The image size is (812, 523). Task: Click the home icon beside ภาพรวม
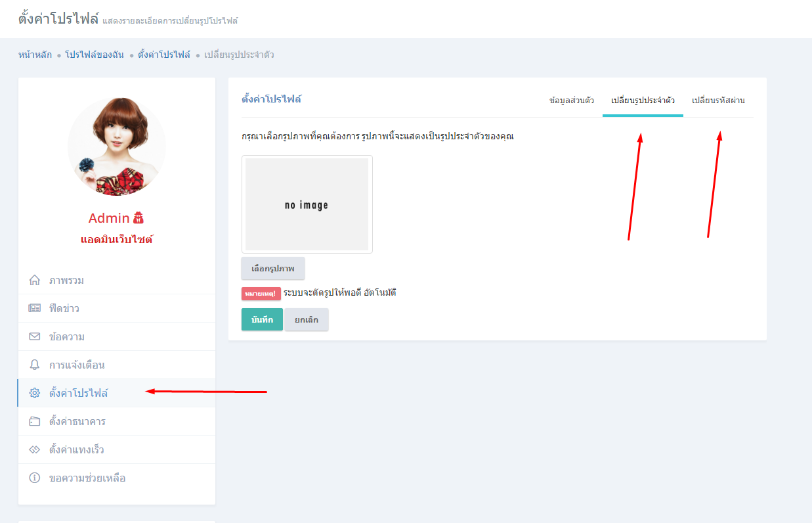[x=35, y=281]
